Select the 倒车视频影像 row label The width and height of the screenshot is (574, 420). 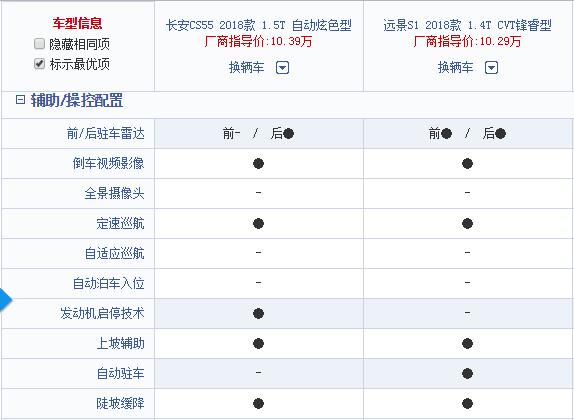point(108,163)
